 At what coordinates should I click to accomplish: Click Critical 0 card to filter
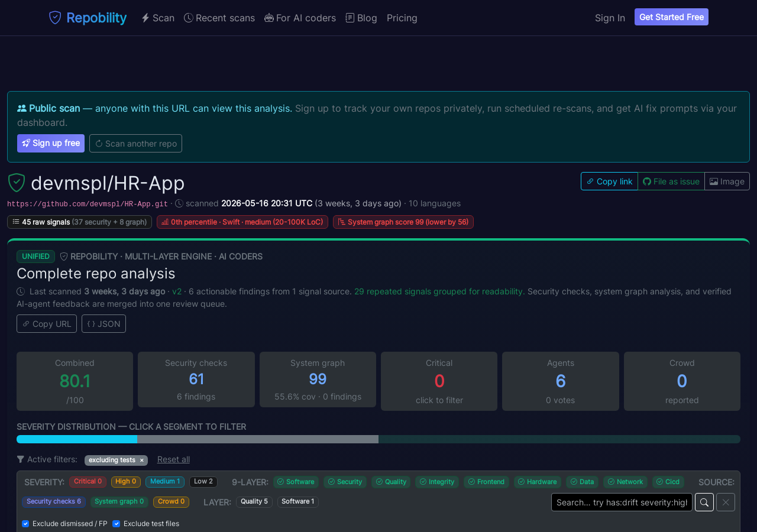(x=439, y=381)
